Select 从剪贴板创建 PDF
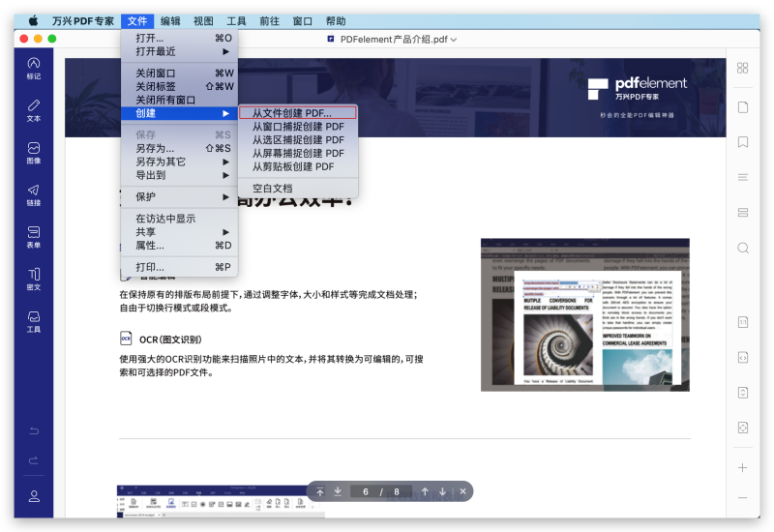Viewport: 774px width, 532px height. click(x=298, y=166)
